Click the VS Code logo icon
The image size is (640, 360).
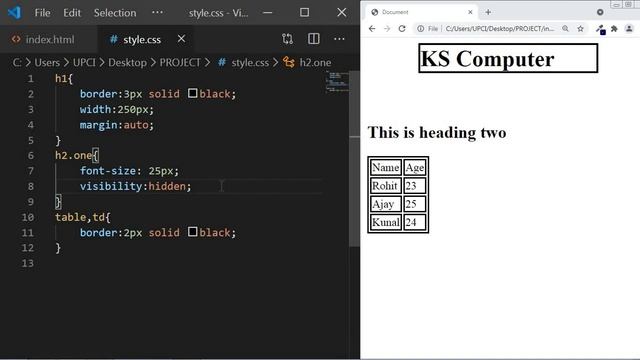click(x=14, y=12)
